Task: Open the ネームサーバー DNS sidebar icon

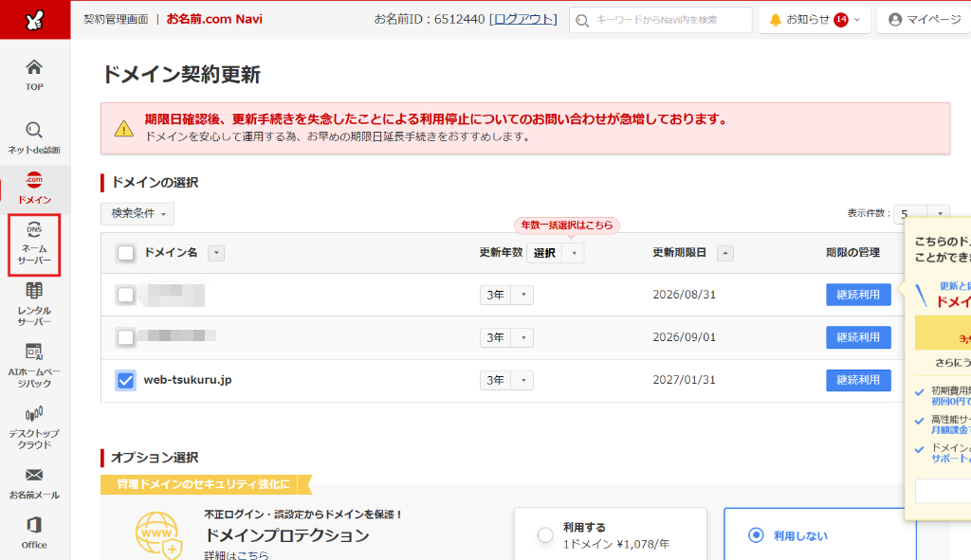Action: tap(34, 244)
